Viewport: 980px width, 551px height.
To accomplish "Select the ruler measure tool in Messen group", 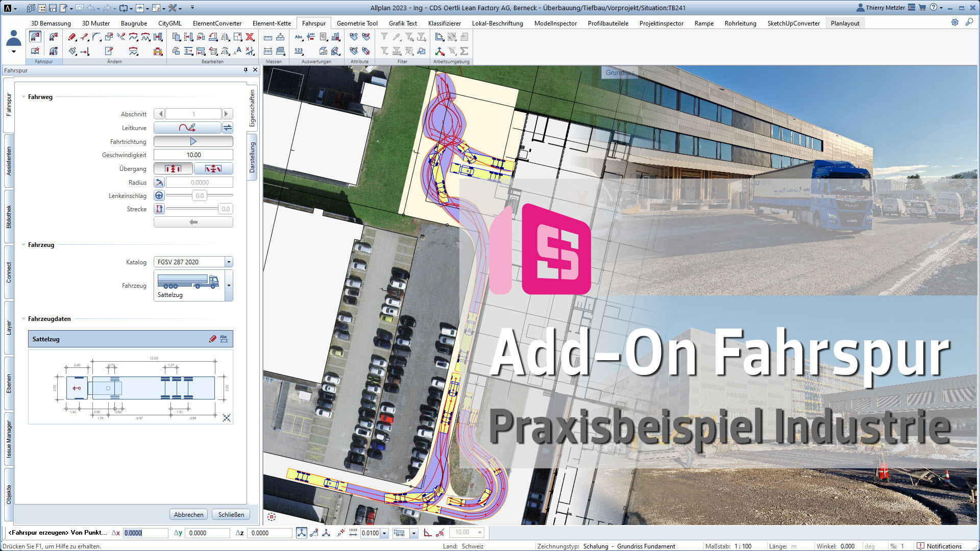I will (268, 37).
